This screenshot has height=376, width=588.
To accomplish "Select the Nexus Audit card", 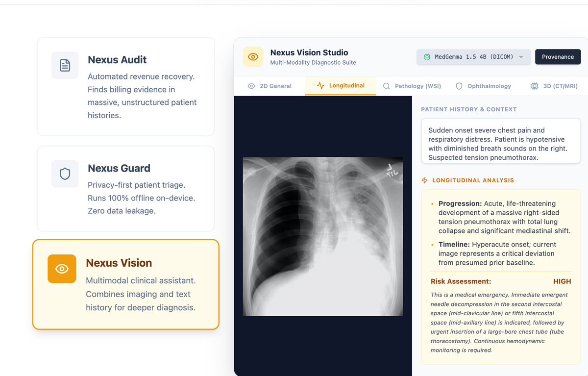I will tap(126, 86).
